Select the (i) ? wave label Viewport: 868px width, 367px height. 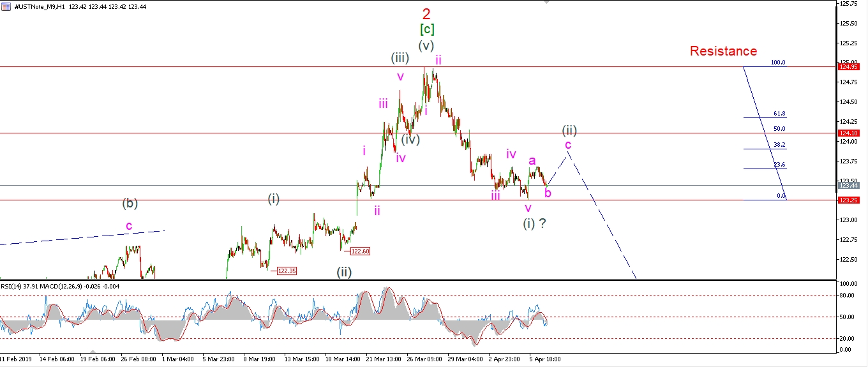click(x=534, y=223)
